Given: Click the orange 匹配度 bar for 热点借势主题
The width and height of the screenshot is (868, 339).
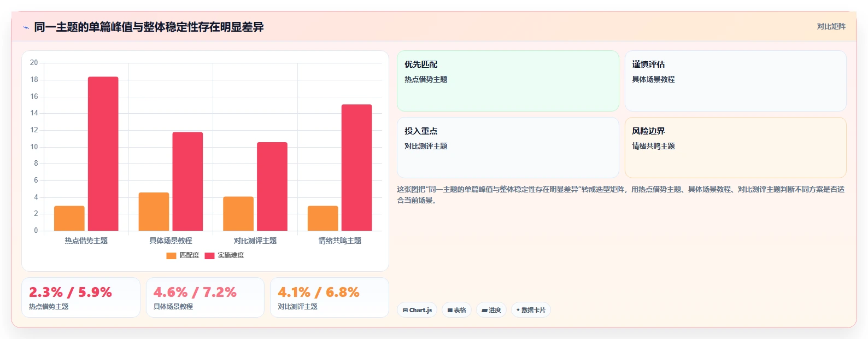Looking at the screenshot, I should coord(69,218).
